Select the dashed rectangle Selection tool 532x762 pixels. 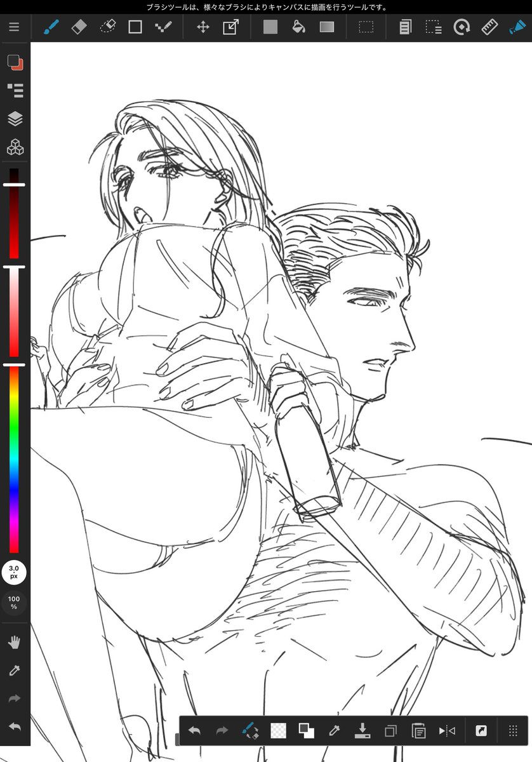click(366, 27)
